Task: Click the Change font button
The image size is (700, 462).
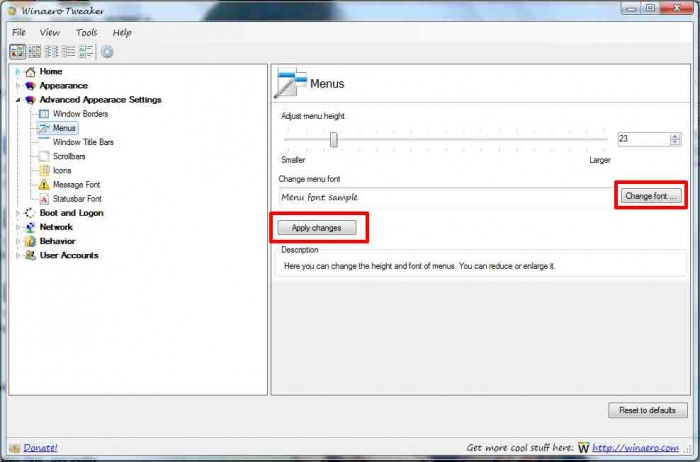Action: (x=651, y=196)
